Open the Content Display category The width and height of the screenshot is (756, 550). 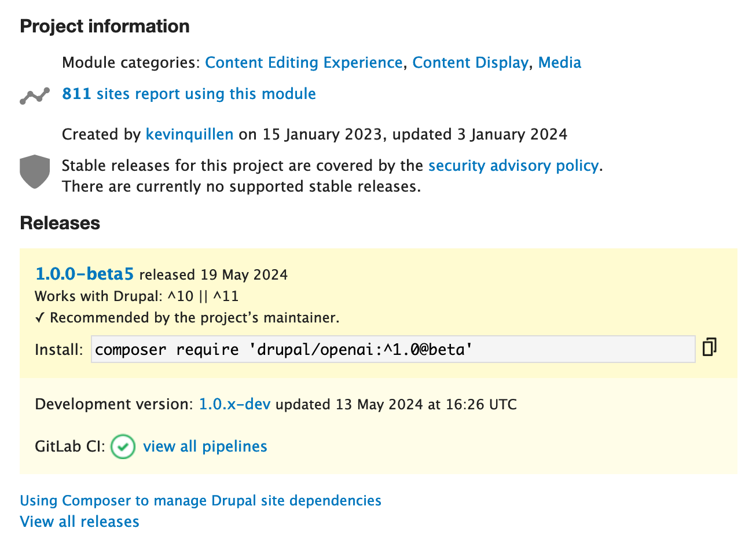pyautogui.click(x=469, y=63)
